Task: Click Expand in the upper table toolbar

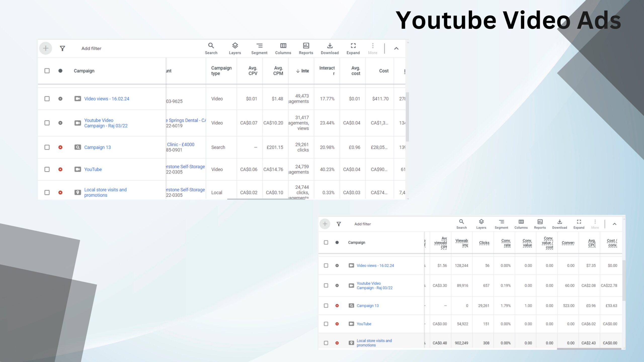Action: tap(353, 49)
